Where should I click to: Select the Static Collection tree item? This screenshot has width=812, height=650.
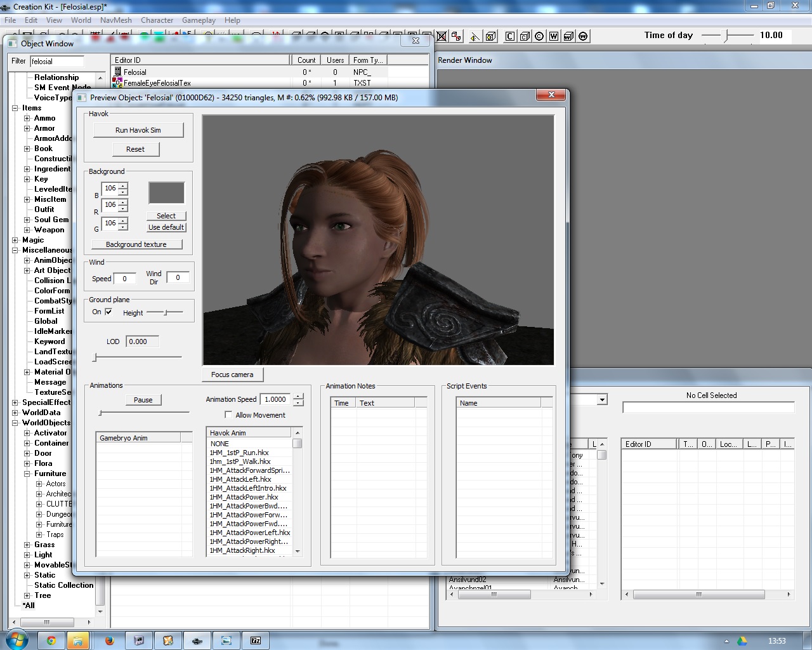pyautogui.click(x=64, y=585)
